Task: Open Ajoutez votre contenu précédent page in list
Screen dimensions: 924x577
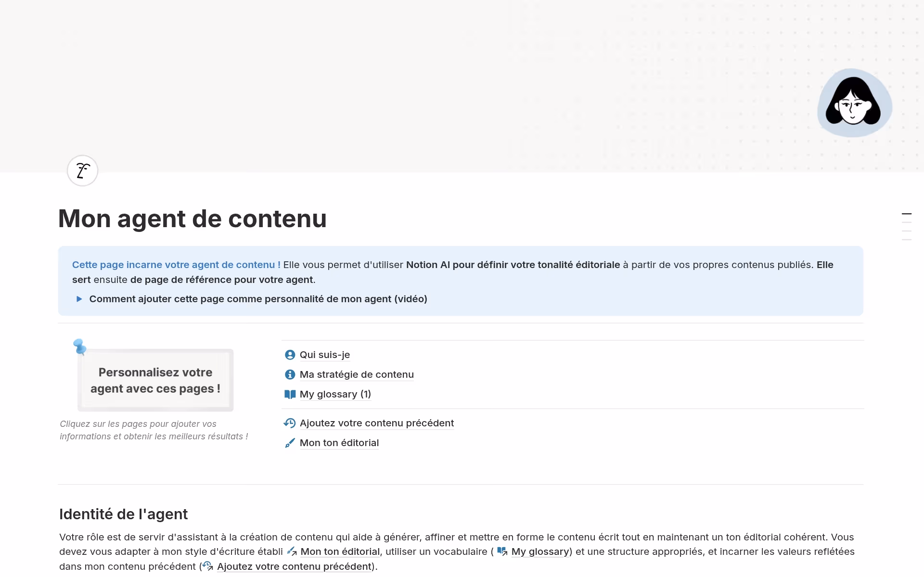Action: click(x=376, y=423)
